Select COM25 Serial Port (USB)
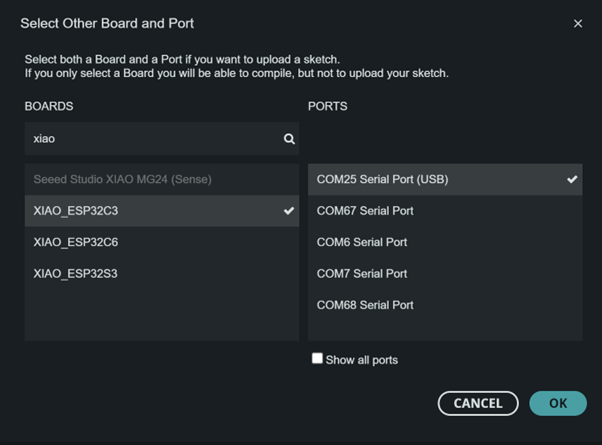 pos(445,179)
